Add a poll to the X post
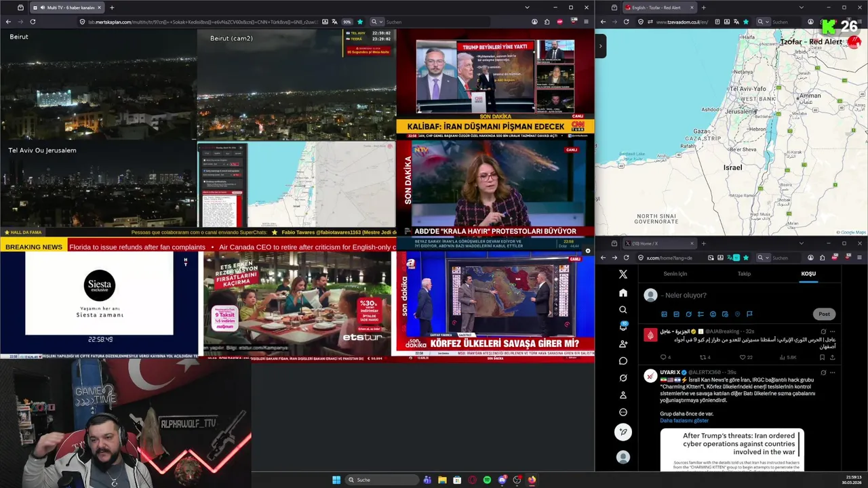Screen dimensions: 868x488 (x=701, y=314)
